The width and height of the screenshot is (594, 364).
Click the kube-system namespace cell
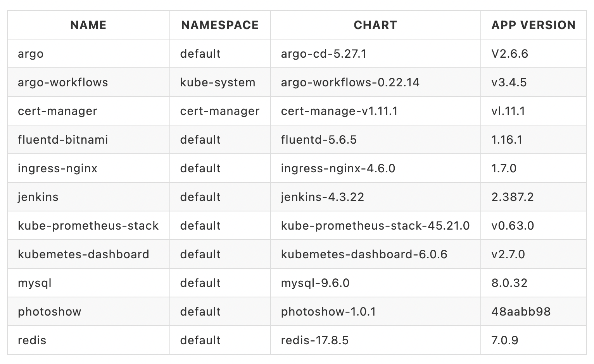(x=218, y=82)
